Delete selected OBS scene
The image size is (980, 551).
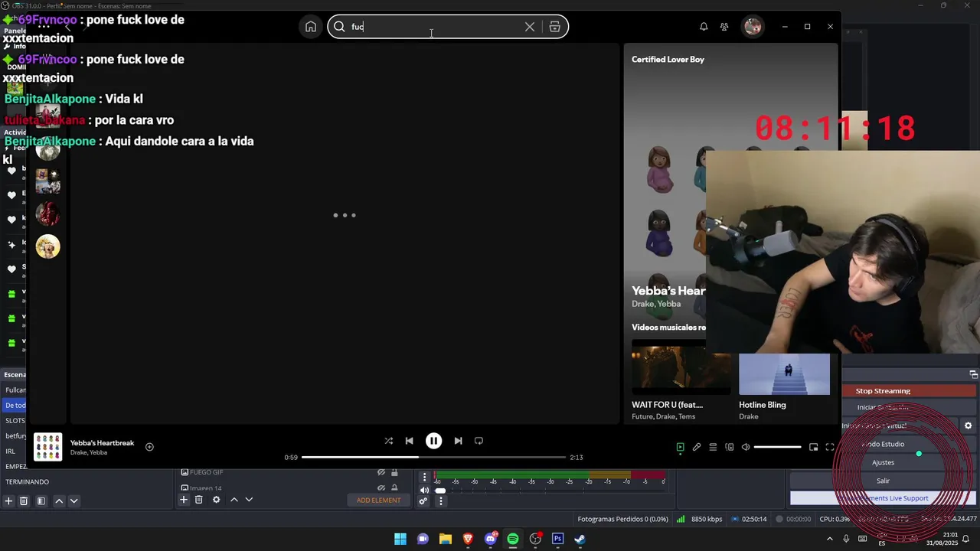click(24, 500)
